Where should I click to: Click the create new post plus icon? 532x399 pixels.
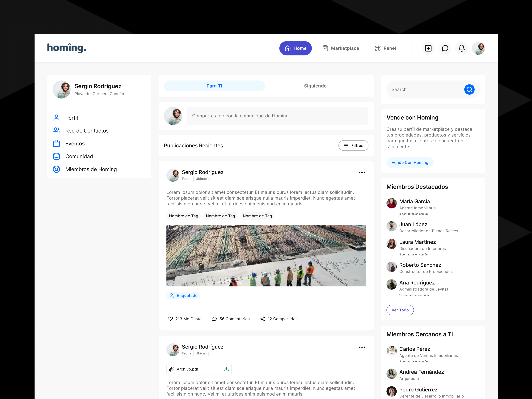coord(428,48)
